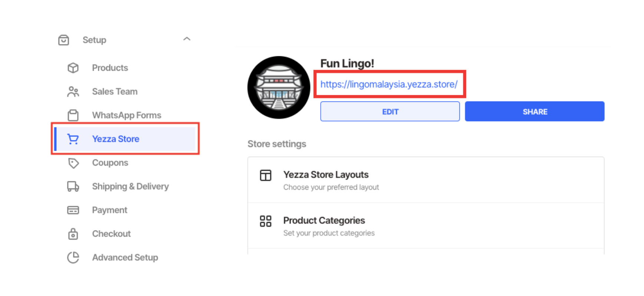Image resolution: width=644 pixels, height=296 pixels.
Task: Click the Sales Team people icon
Action: click(x=73, y=92)
